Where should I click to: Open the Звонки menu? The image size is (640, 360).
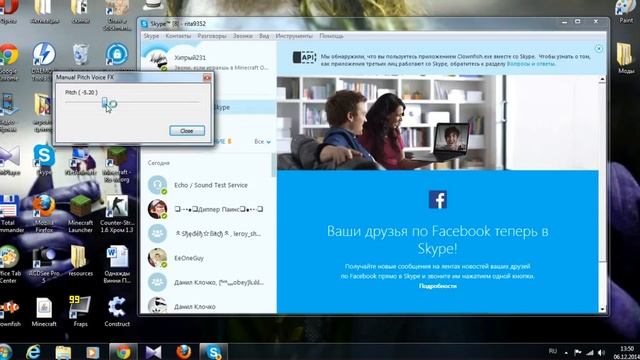click(x=243, y=36)
